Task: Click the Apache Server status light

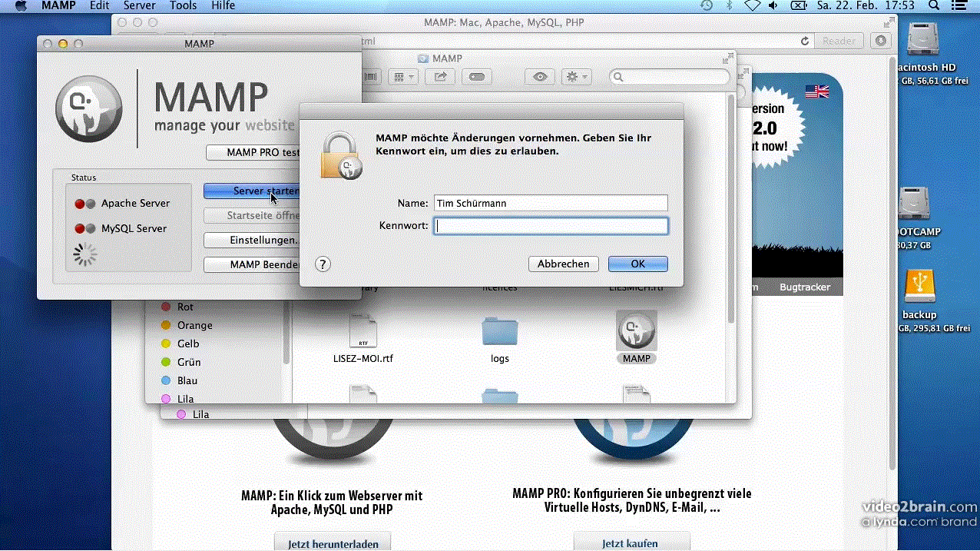Action: pos(84,204)
